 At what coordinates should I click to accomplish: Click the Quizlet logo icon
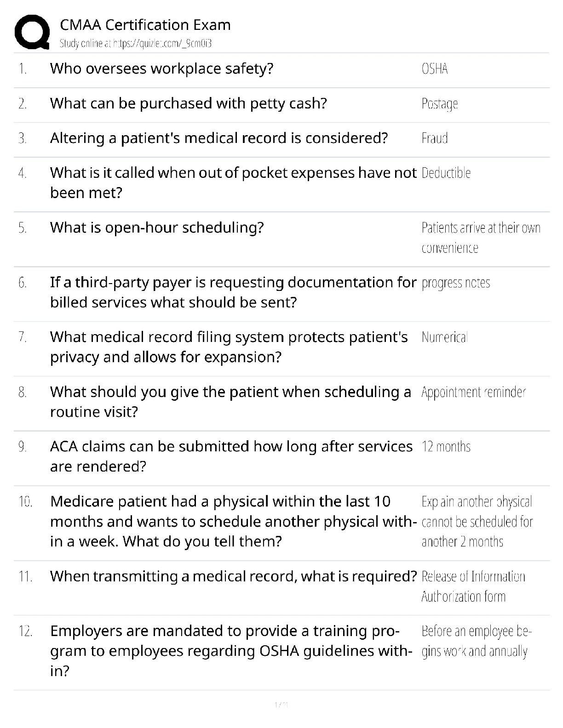coord(32,32)
